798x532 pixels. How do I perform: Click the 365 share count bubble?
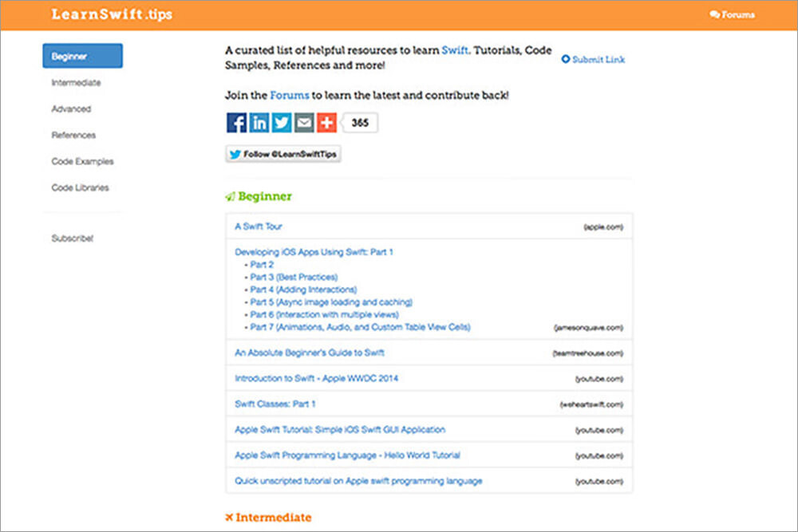360,123
